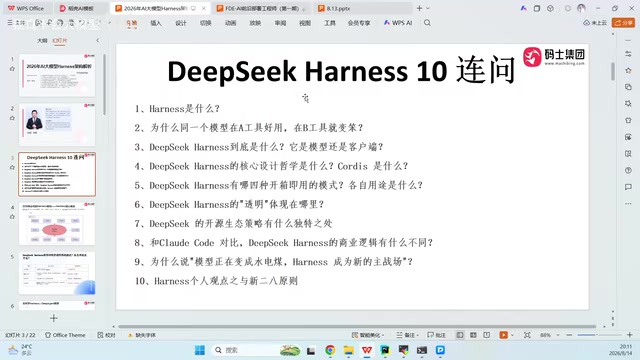Open the 工具 ribbon tab
640x360 pixels.
(330, 23)
